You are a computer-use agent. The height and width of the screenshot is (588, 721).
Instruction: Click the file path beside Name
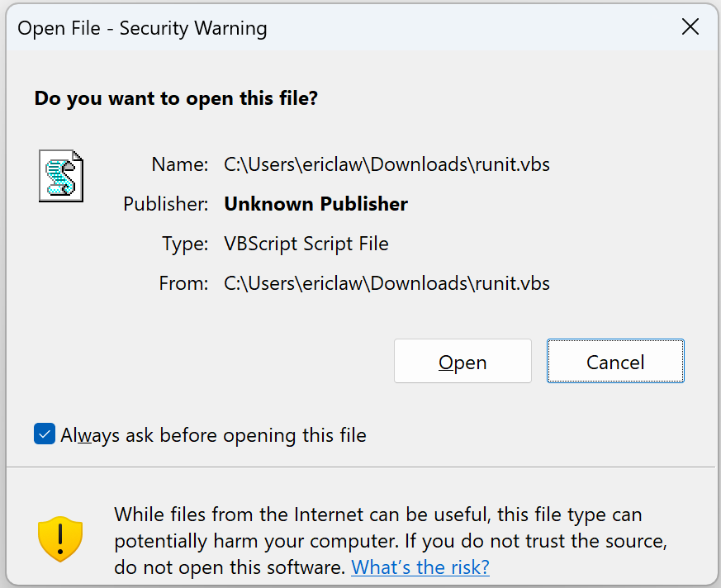387,164
